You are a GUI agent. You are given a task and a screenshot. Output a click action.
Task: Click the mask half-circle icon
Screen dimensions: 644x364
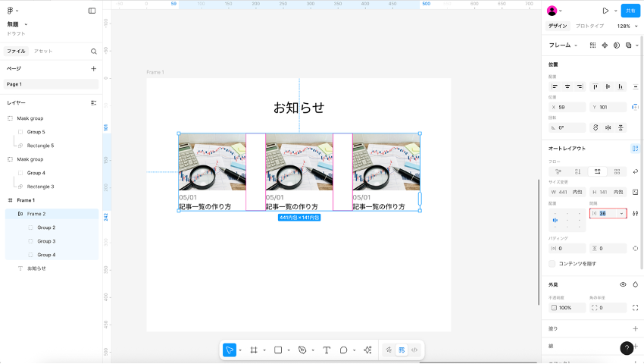click(x=617, y=45)
